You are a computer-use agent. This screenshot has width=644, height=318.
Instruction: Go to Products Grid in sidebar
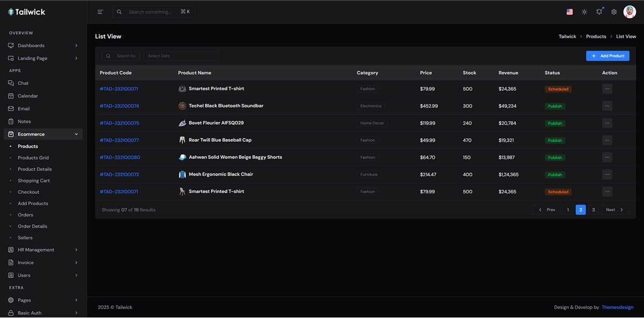click(33, 158)
